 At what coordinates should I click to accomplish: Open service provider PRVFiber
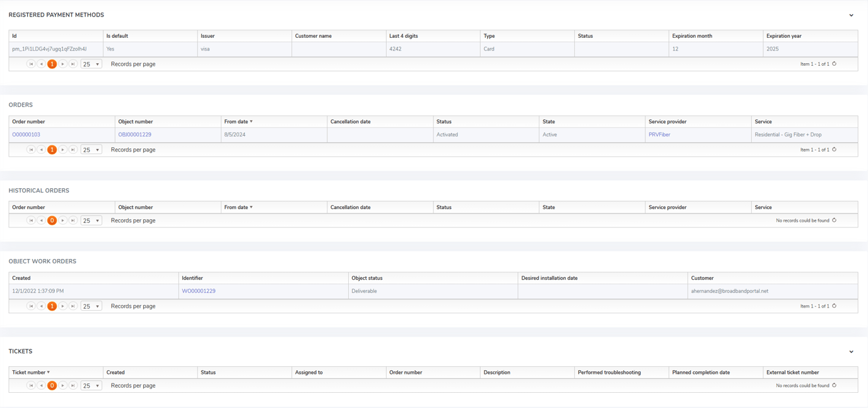(659, 134)
